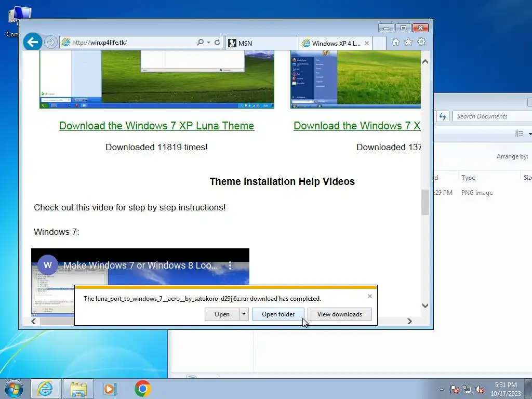The width and height of the screenshot is (532, 399).
Task: Open the IE Tools gear menu
Action: (x=421, y=42)
